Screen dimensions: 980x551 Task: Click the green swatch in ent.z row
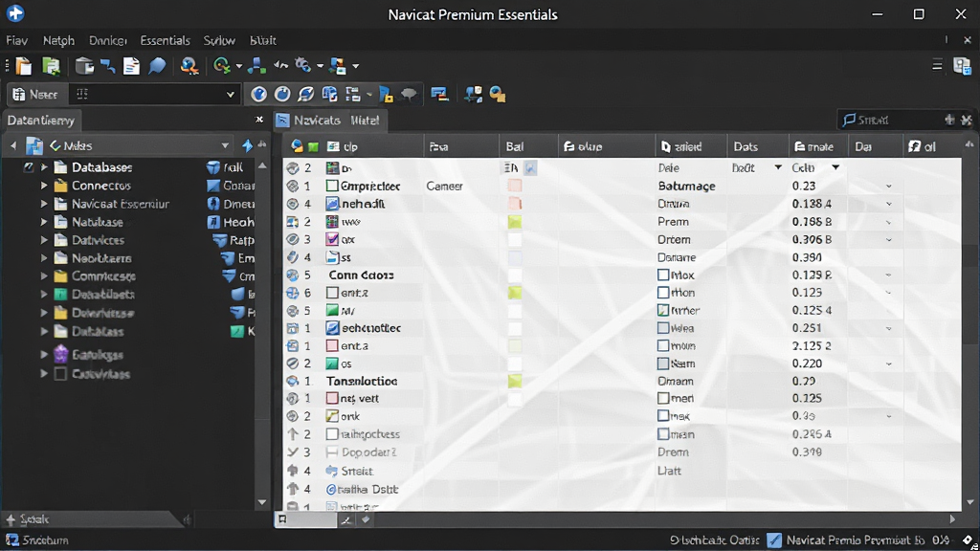(514, 293)
